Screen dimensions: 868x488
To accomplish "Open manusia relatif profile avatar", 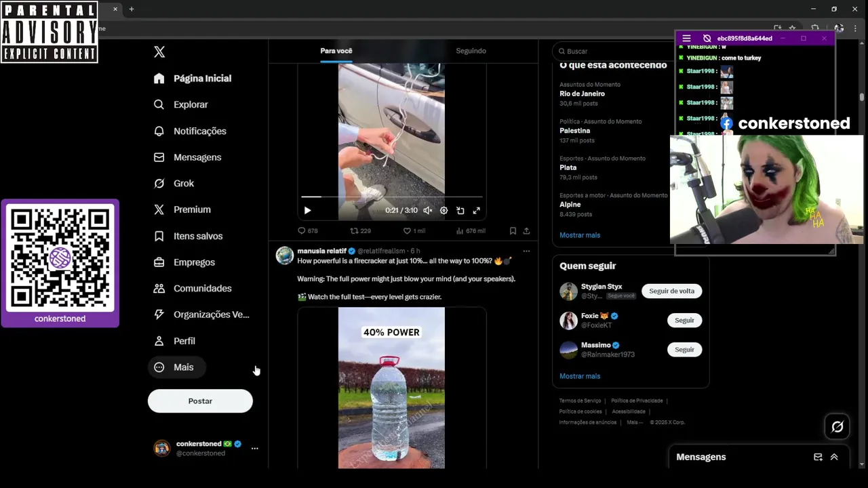I will click(x=285, y=256).
